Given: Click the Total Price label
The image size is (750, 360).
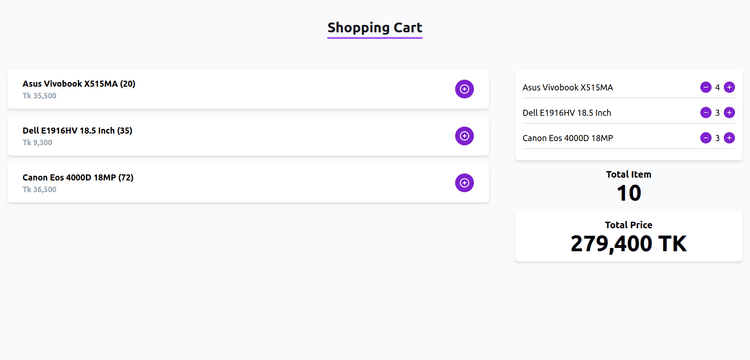Looking at the screenshot, I should click(629, 225).
